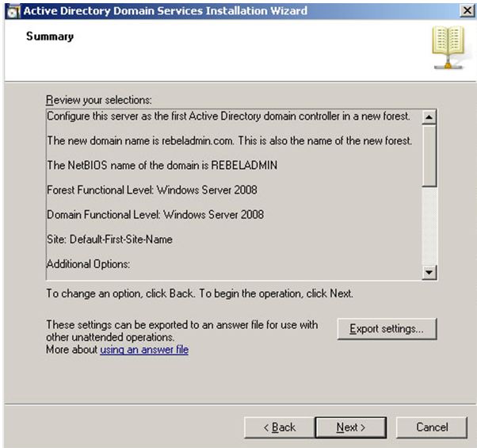Click the scrollbar thumb in review list

(x=429, y=155)
